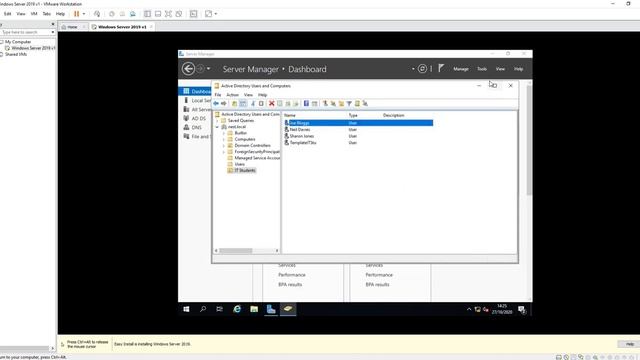
Task: Open the Action Center notification icon
Action: point(522,310)
